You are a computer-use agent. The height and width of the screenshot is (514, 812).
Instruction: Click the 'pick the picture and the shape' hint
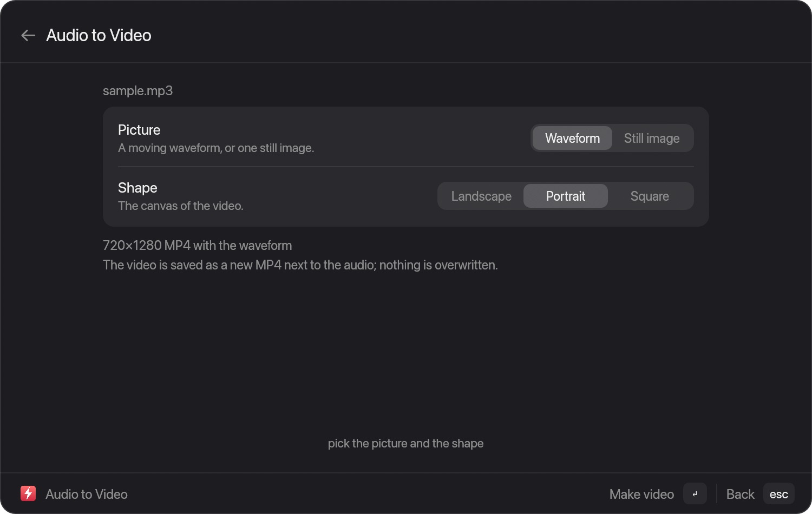[x=405, y=443]
